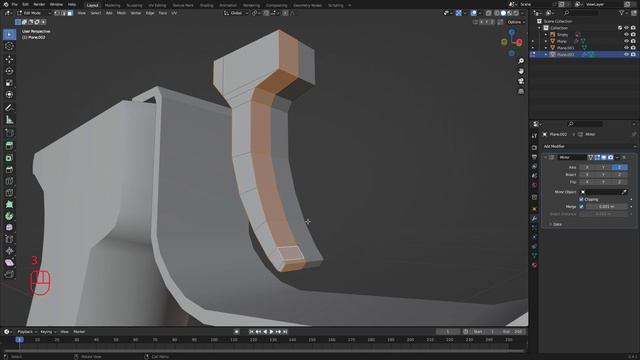Toggle the Merge checkbox

pos(581,207)
